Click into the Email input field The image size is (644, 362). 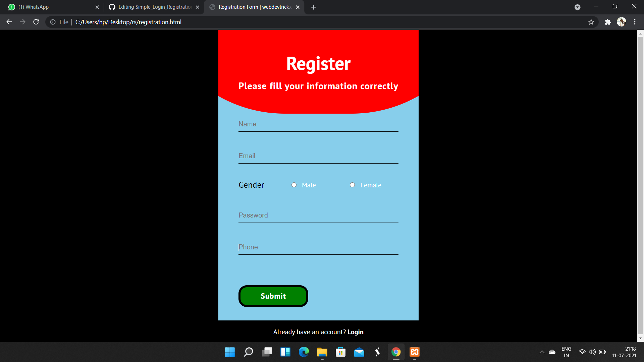tap(318, 156)
